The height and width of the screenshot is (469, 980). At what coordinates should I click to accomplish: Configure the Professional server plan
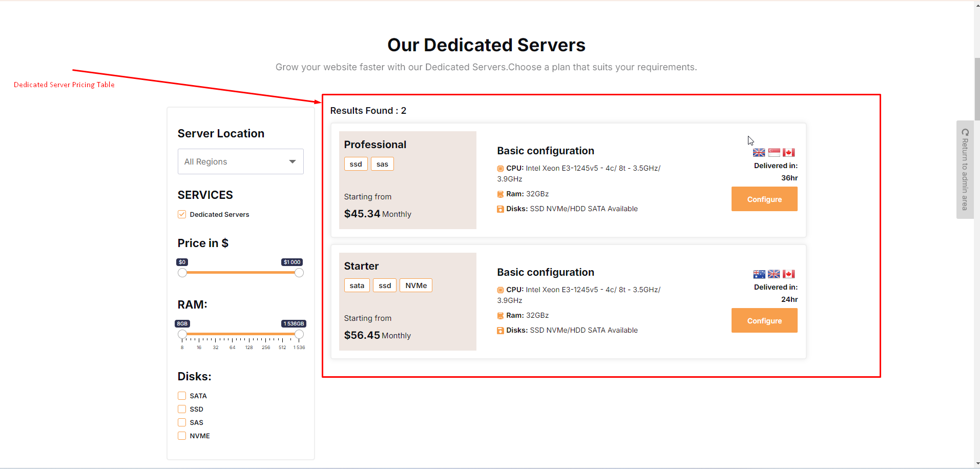(764, 199)
